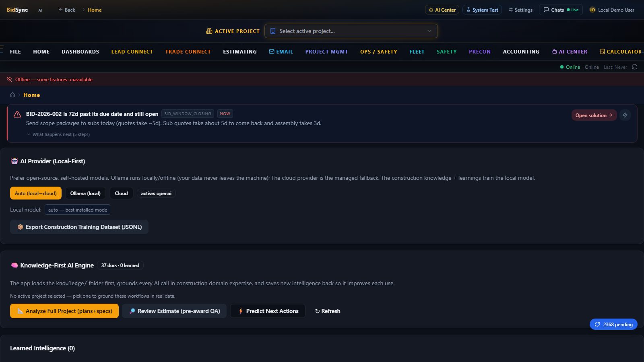This screenshot has height=362, width=644.
Task: Go Back using the top bar arrow
Action: [x=67, y=10]
